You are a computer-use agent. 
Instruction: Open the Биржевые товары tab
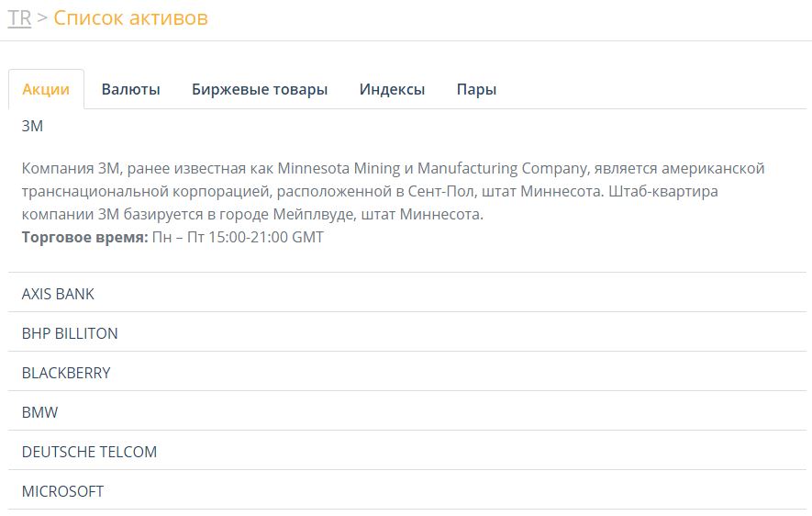click(x=260, y=89)
